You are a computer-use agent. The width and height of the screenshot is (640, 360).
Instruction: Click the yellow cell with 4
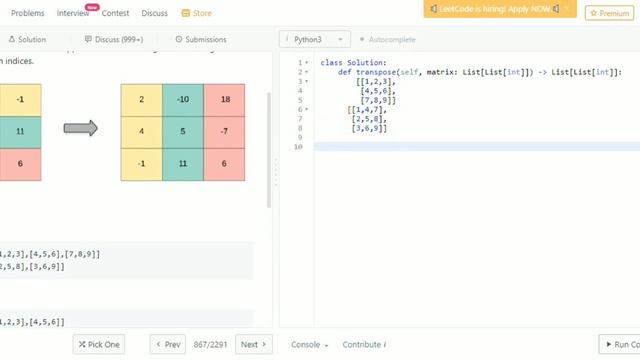[141, 132]
